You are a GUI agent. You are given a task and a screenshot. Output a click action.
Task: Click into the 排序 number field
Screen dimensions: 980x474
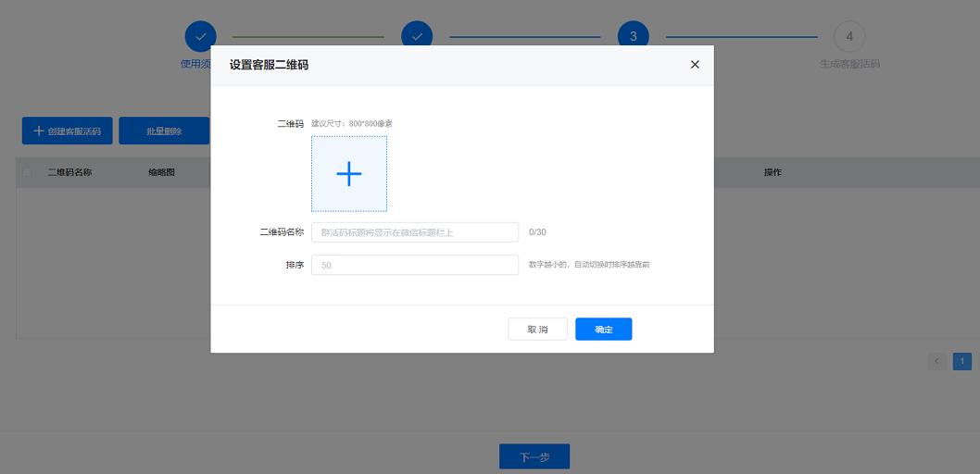point(415,265)
